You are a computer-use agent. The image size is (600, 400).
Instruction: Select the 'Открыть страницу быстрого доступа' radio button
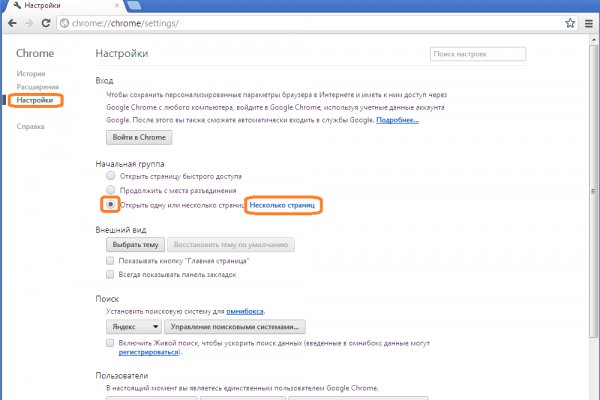coord(111,176)
